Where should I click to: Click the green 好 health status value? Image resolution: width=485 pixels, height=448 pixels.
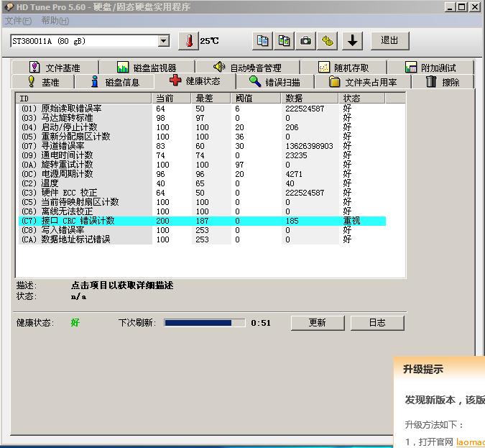(x=75, y=323)
